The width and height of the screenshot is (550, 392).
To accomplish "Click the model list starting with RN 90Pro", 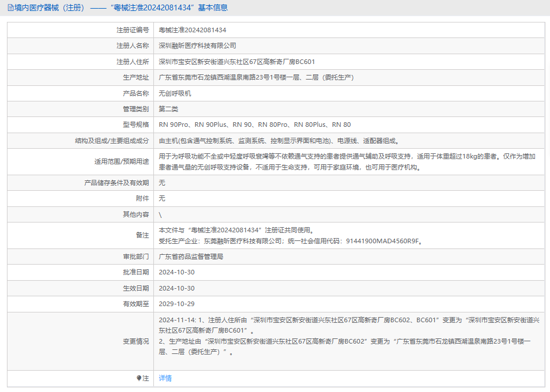I will click(x=254, y=125).
